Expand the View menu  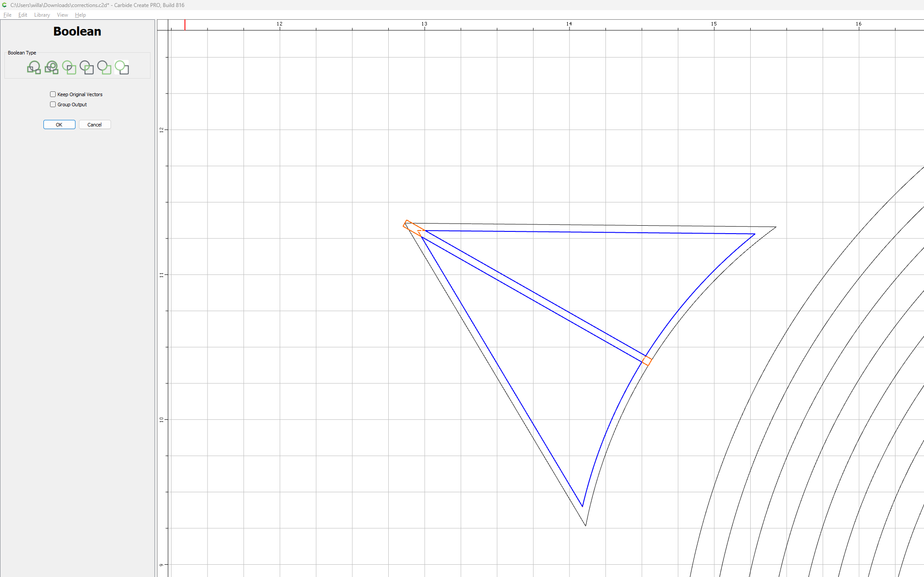(62, 15)
